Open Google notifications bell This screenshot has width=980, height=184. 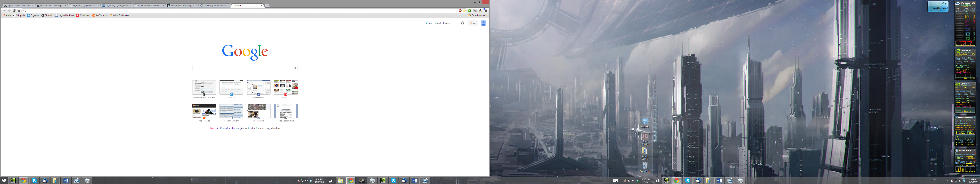click(463, 23)
